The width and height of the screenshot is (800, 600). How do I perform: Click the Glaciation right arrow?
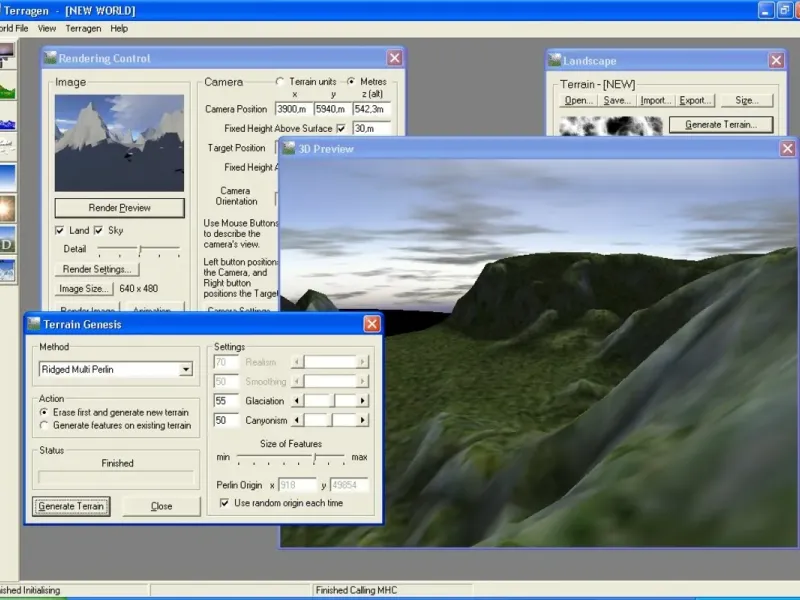point(362,401)
